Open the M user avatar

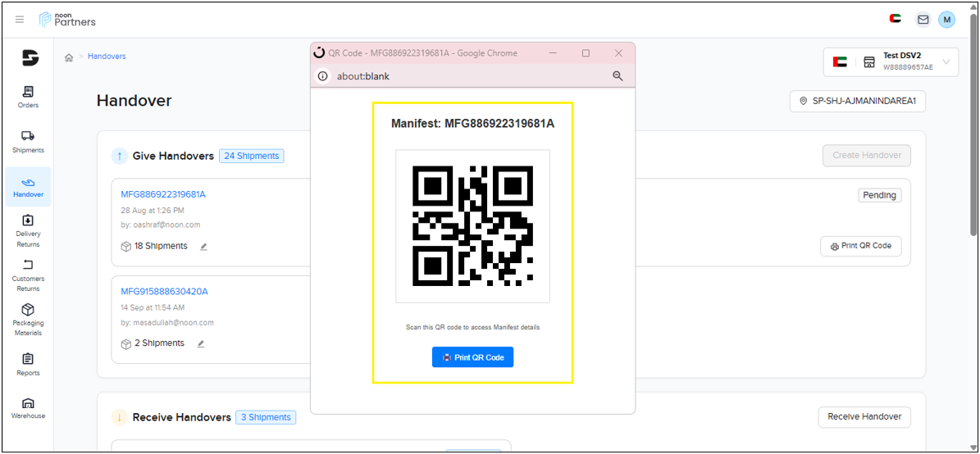947,20
